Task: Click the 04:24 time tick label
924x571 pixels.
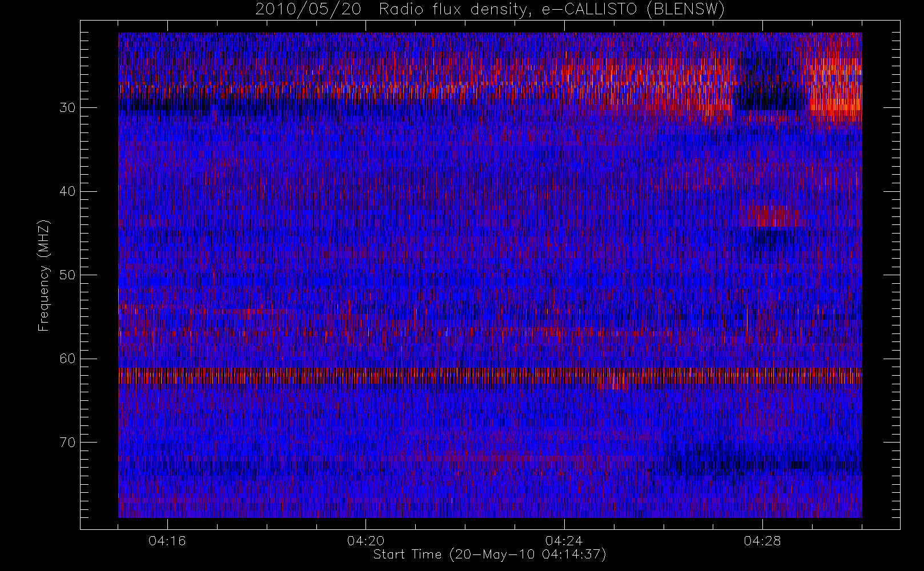Action: (564, 540)
